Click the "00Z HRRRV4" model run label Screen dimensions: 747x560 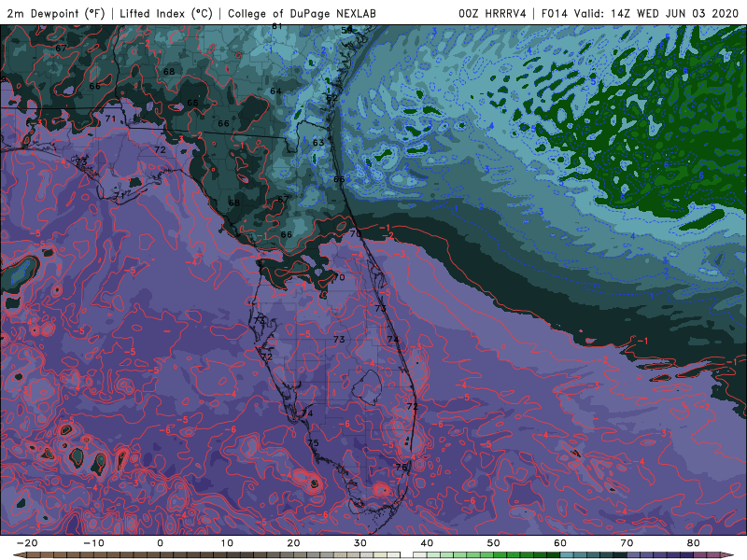492,13
